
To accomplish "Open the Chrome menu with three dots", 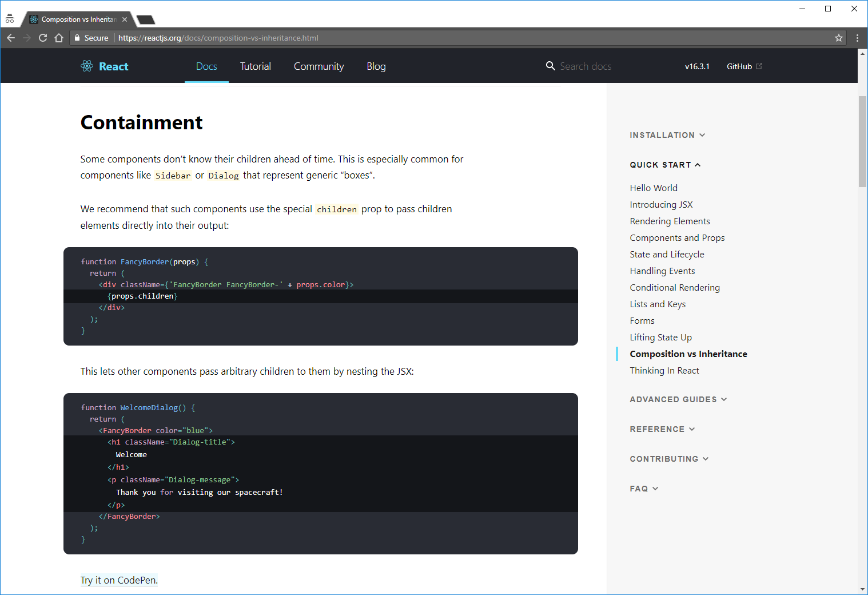I will click(857, 38).
